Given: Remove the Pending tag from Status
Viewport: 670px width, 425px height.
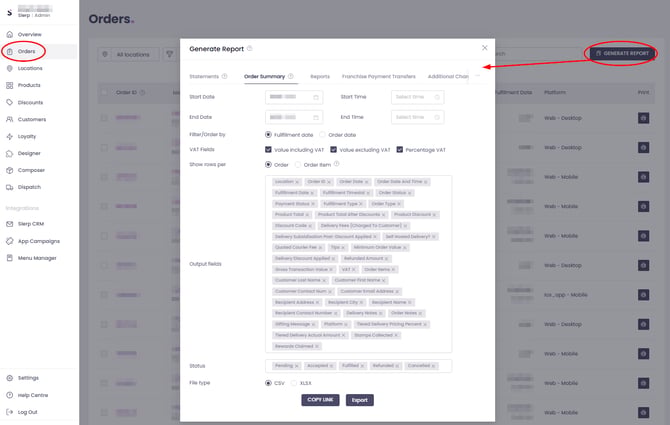Looking at the screenshot, I should click(x=298, y=366).
